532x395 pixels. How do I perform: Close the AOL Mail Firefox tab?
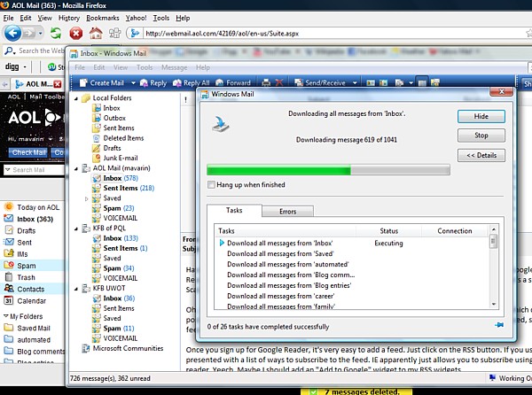pos(58,84)
